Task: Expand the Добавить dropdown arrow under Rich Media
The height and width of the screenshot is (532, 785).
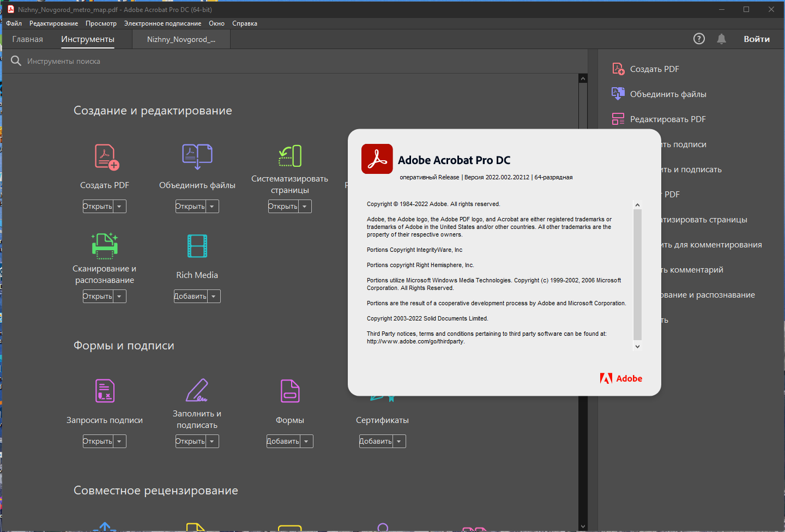Action: (x=214, y=296)
